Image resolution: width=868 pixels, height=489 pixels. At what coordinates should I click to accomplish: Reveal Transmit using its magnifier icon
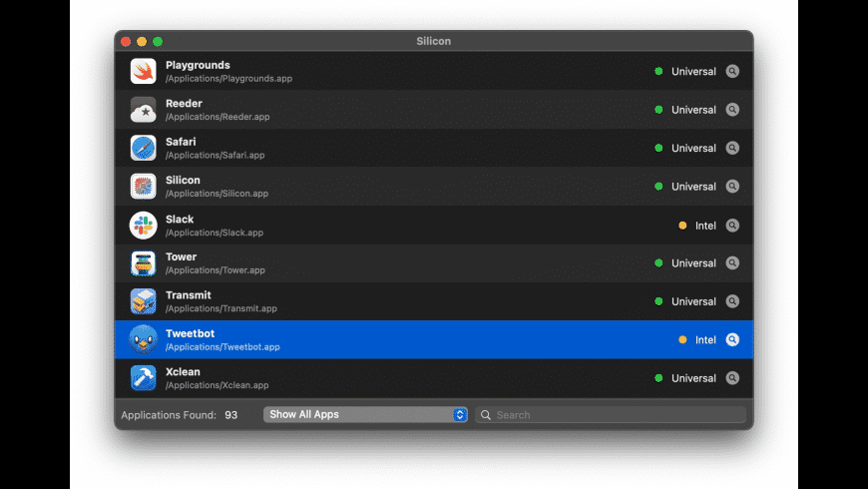click(x=732, y=301)
